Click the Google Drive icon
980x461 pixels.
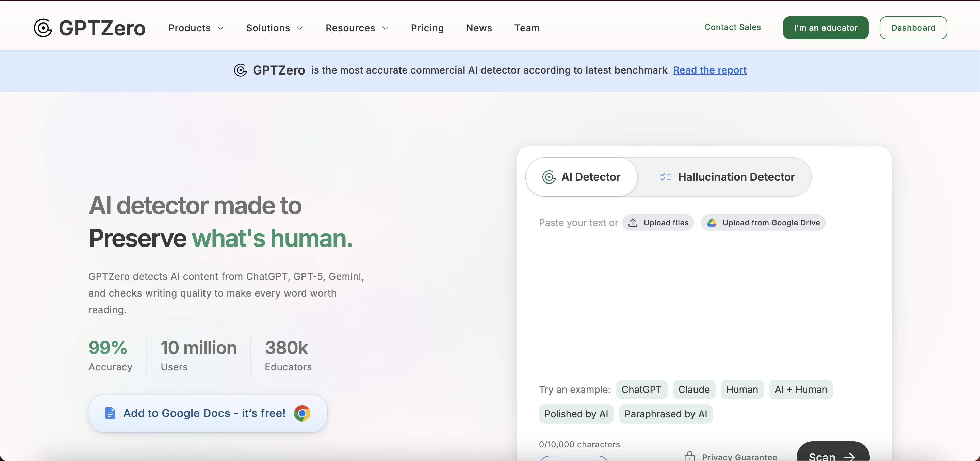pyautogui.click(x=712, y=223)
